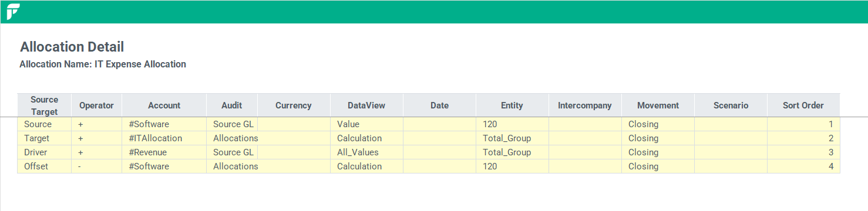
Task: Click Total_Group entity in Target row
Action: click(512, 138)
